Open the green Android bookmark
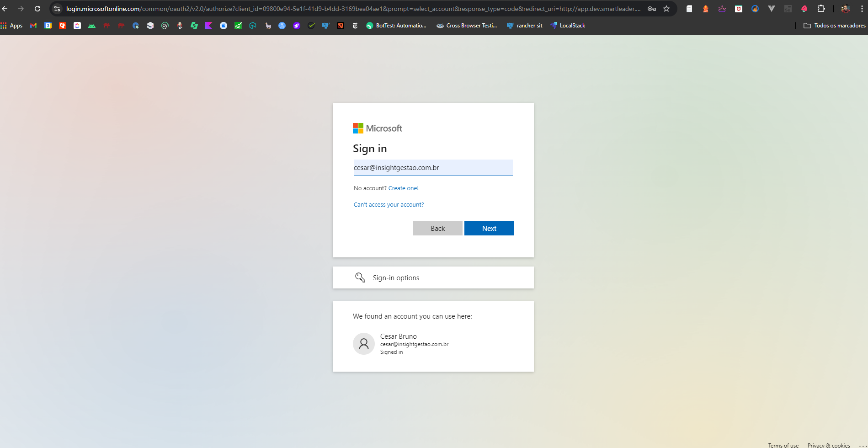The height and width of the screenshot is (448, 868). [92, 26]
